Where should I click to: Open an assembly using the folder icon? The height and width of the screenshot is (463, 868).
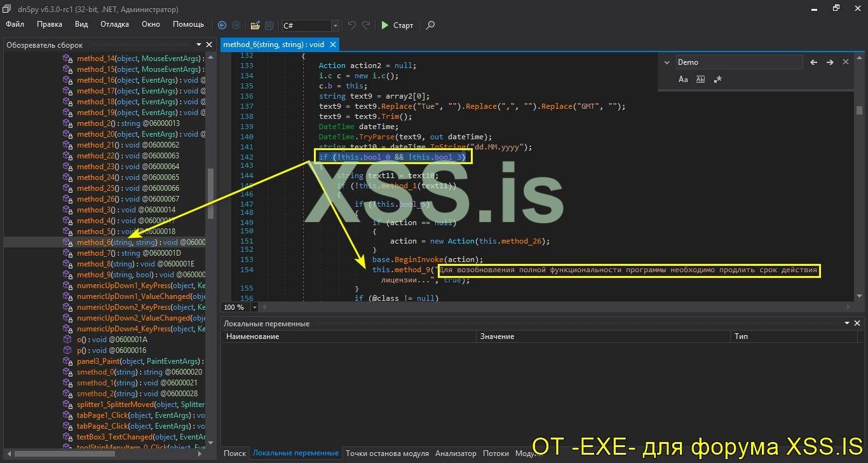point(255,25)
